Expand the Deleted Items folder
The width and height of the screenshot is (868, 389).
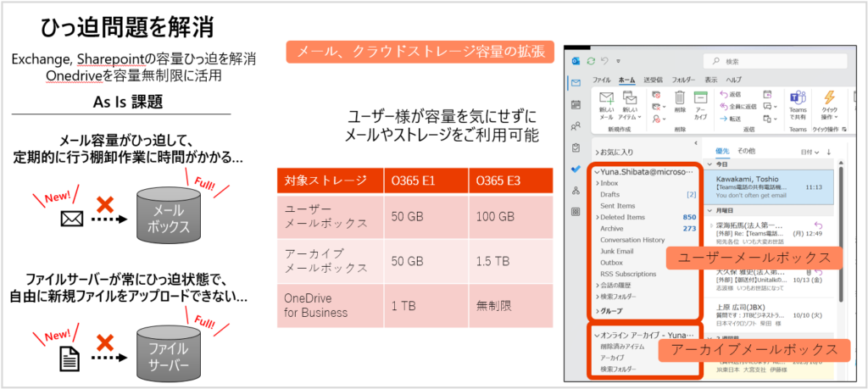(598, 218)
